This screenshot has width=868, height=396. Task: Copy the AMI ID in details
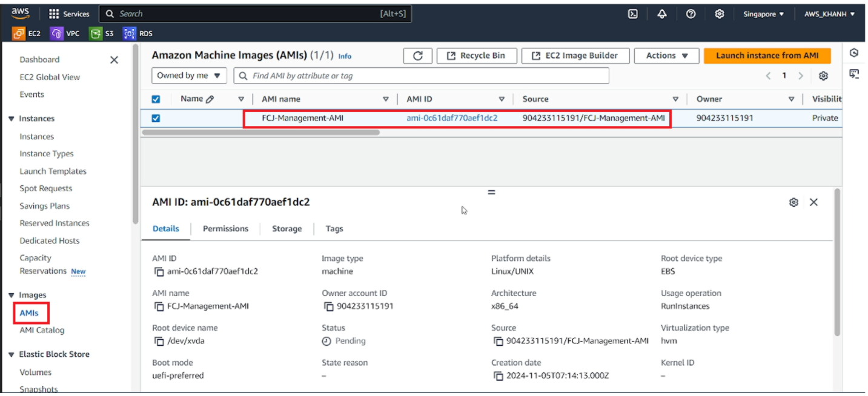pos(159,272)
